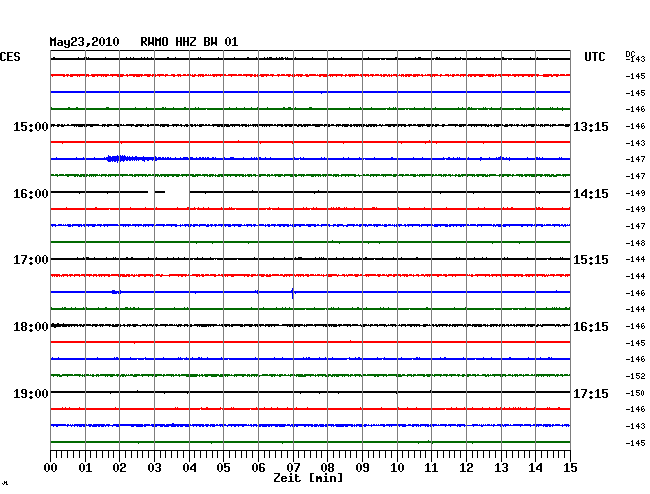Screen dimensions: 650x494
Task: Click minute 09 on the time axis
Action: point(362,468)
